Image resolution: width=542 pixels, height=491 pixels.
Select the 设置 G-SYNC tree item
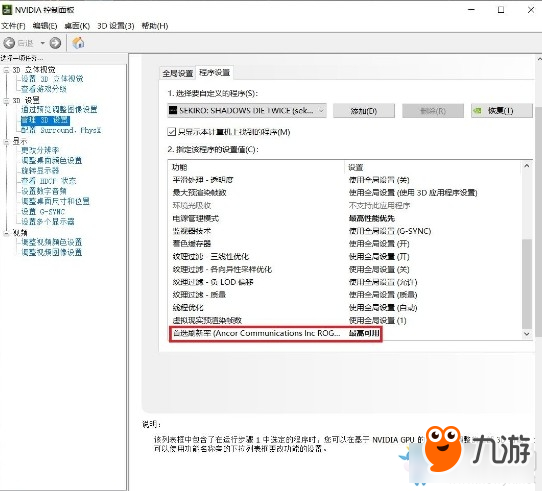coord(43,211)
